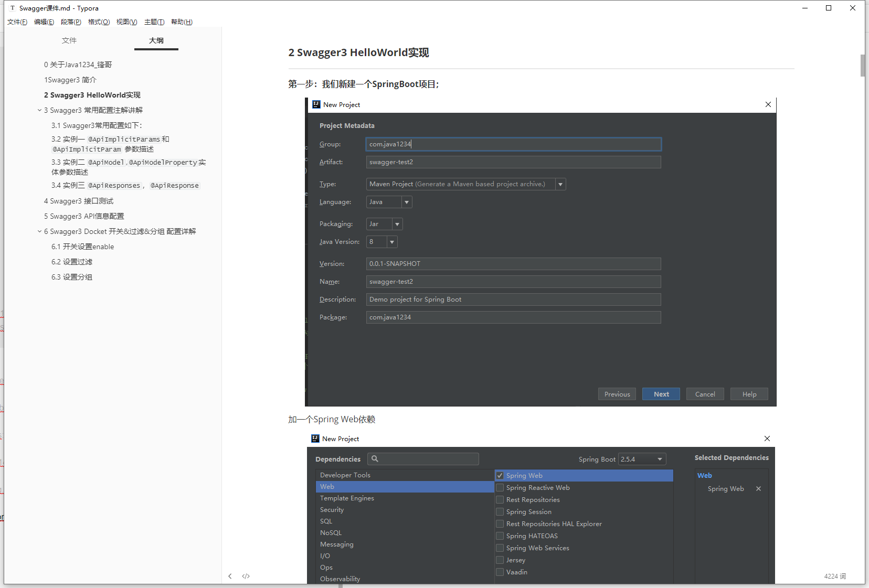This screenshot has height=588, width=869.
Task: Switch sidebar to 大纲 tab
Action: tap(156, 40)
